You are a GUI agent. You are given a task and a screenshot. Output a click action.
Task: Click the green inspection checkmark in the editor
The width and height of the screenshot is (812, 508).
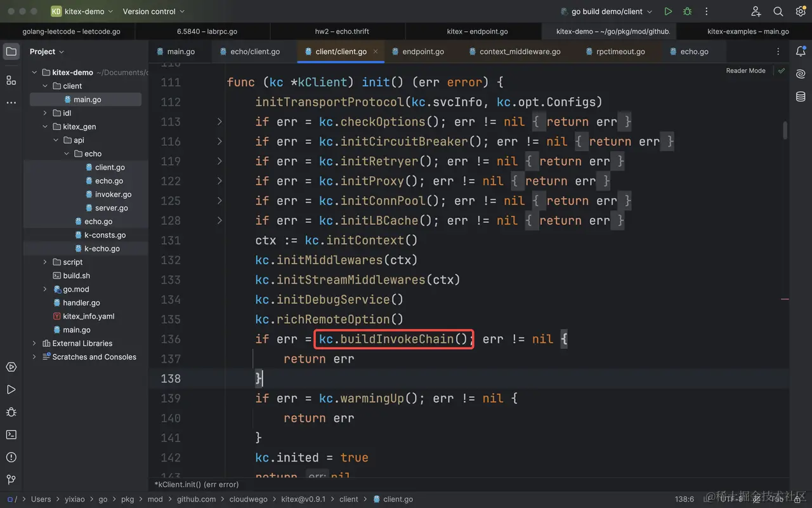pyautogui.click(x=782, y=71)
